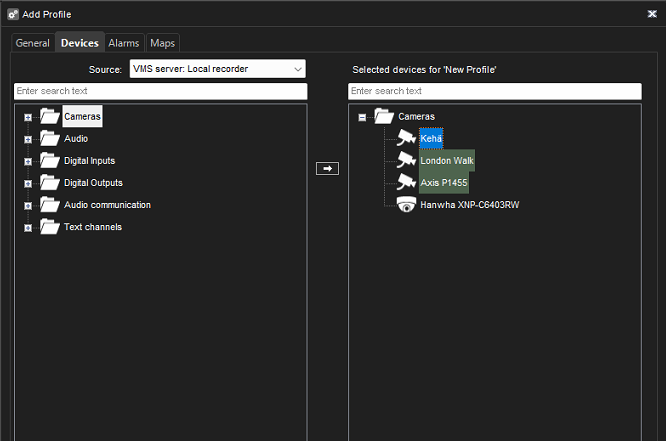Select the Audio tree item

click(x=76, y=139)
